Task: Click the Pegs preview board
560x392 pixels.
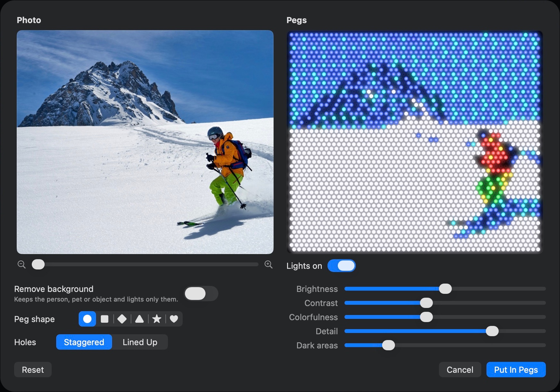Action: (415, 142)
